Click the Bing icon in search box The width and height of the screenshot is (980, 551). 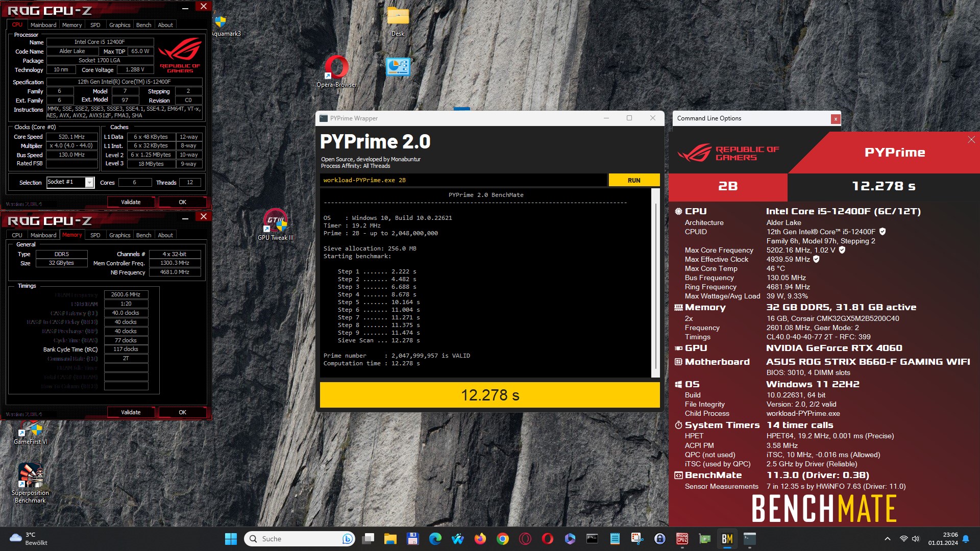(348, 539)
